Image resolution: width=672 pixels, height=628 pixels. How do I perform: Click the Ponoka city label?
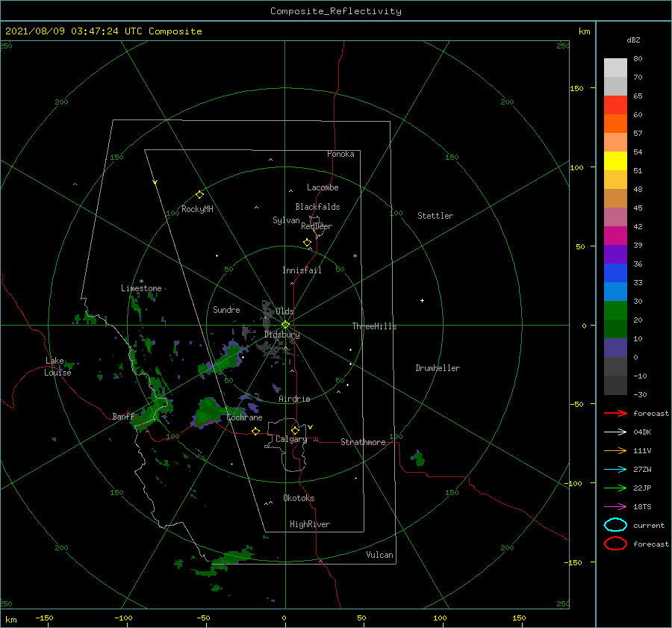tap(340, 154)
